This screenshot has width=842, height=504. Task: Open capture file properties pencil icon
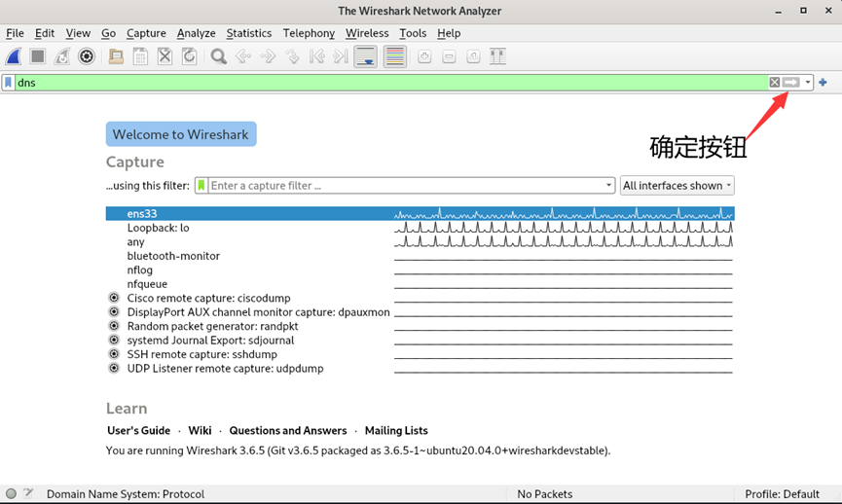click(x=28, y=493)
